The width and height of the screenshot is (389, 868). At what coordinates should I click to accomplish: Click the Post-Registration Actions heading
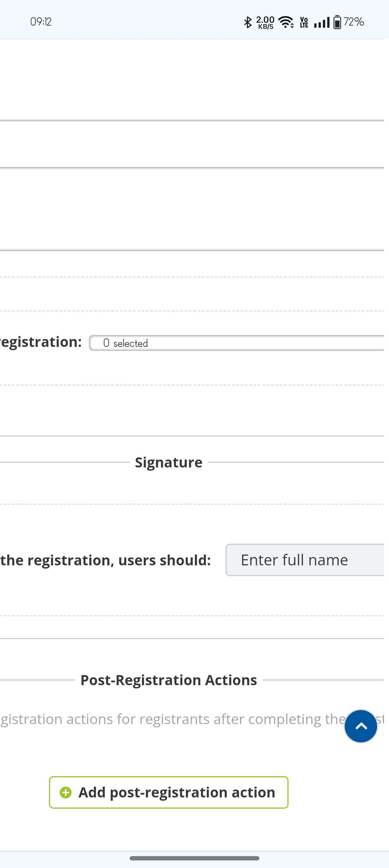pyautogui.click(x=169, y=680)
